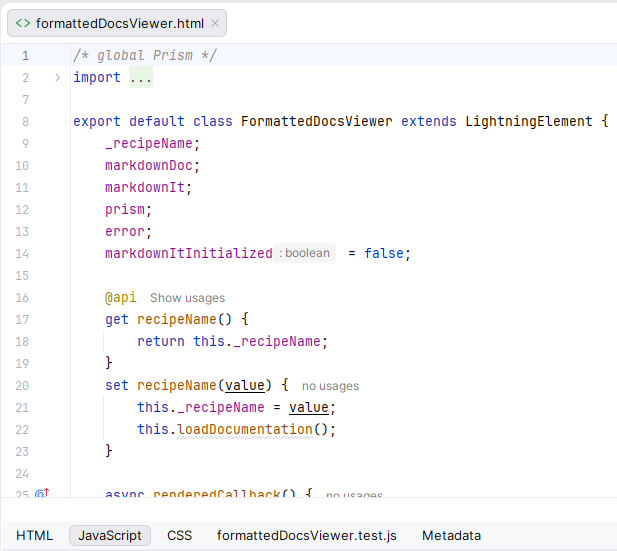Open the CSS tab
The width and height of the screenshot is (617, 551).
pyautogui.click(x=179, y=535)
